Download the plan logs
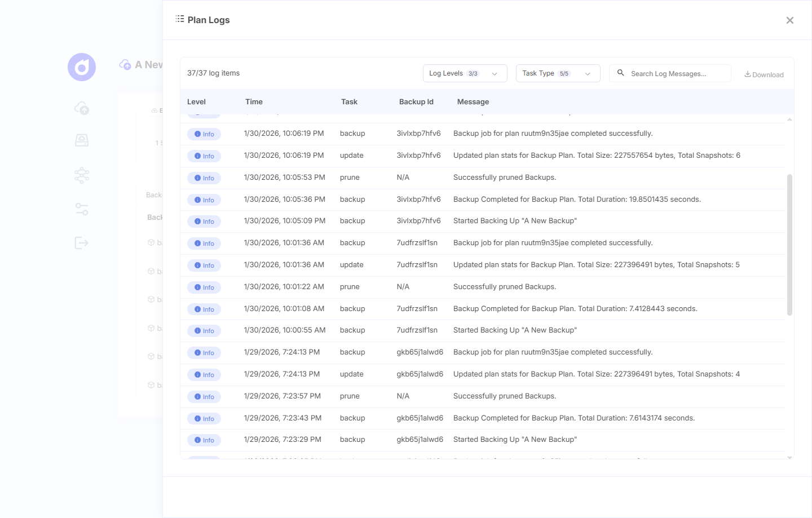The image size is (812, 518). tap(764, 74)
